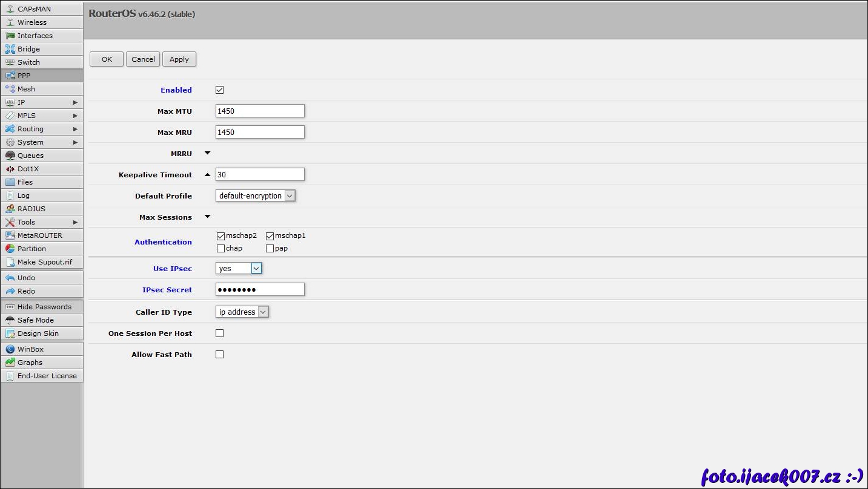Open the RADIUS icon in sidebar
Viewport: 868px width, 489px height.
pos(10,209)
